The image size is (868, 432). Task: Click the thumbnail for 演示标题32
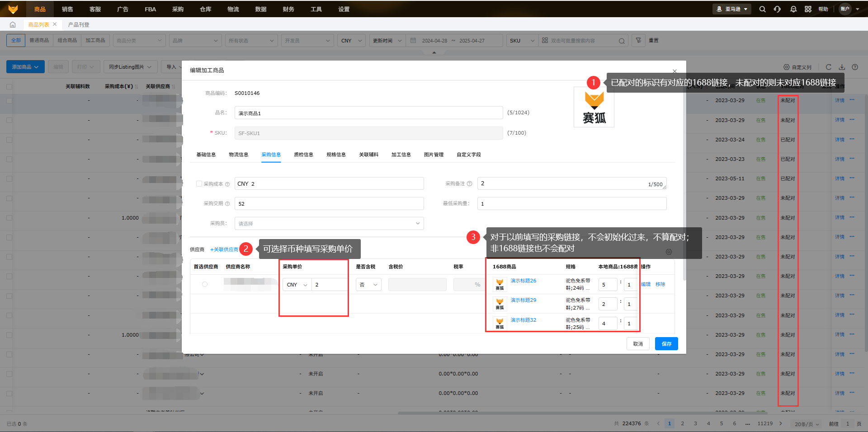coord(500,324)
